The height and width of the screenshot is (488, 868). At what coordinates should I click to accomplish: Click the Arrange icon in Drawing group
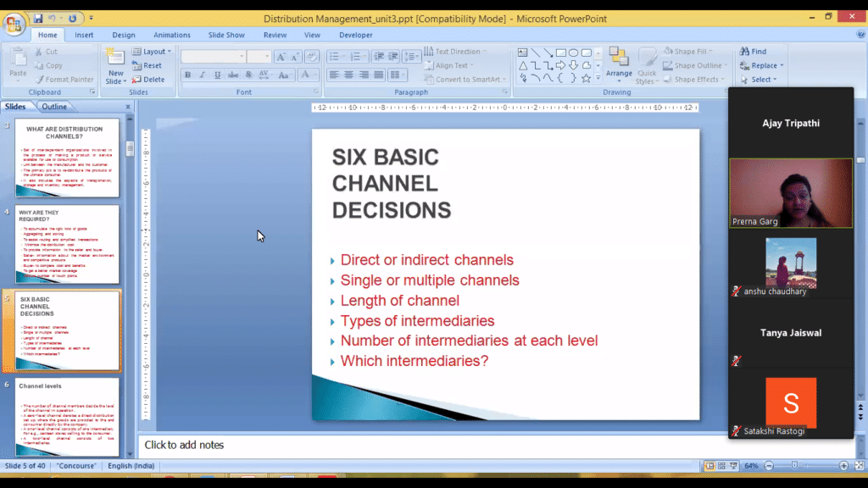tap(619, 64)
